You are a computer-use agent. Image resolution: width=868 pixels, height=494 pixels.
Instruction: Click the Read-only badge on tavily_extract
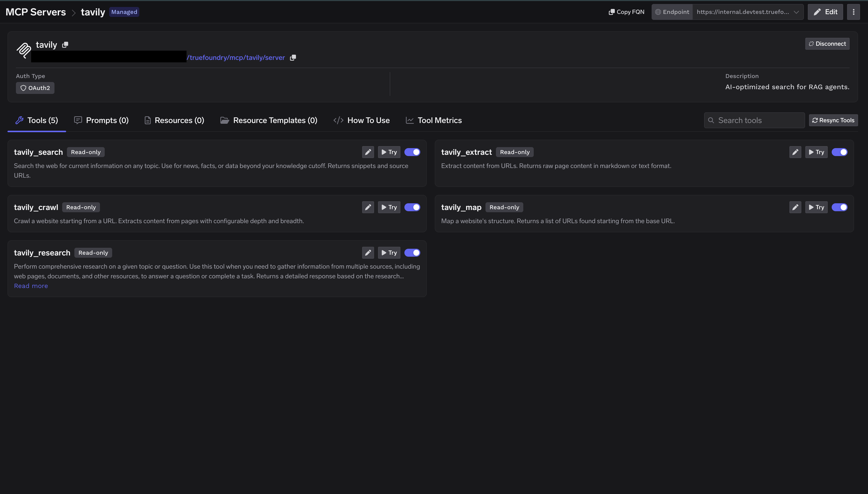[x=515, y=152]
